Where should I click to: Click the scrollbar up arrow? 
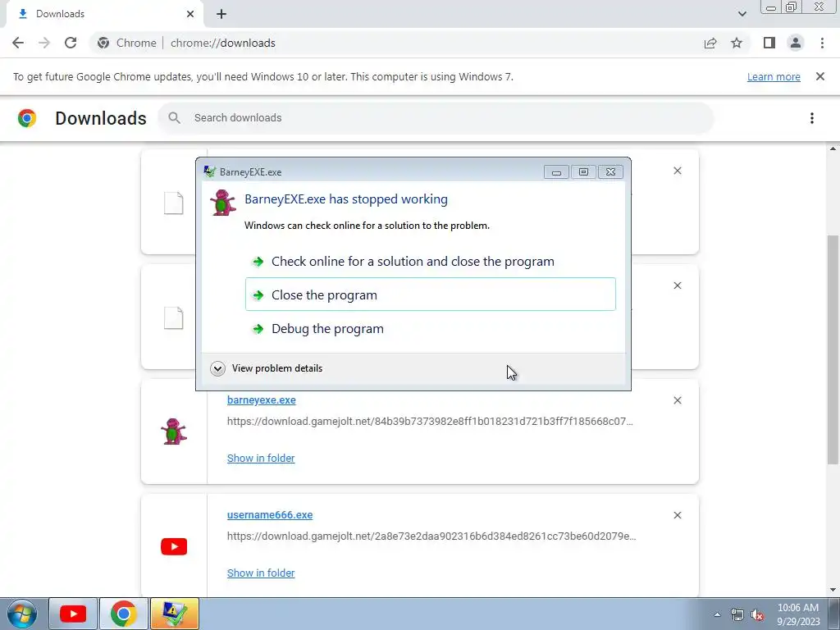pos(833,149)
